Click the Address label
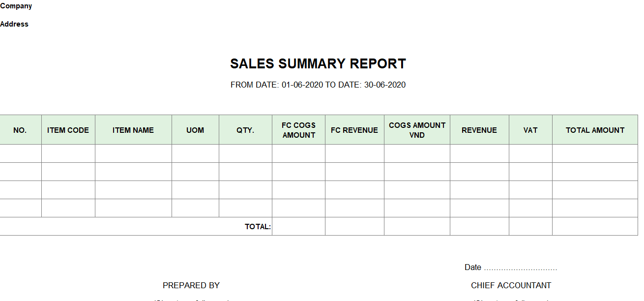644x301 pixels. (14, 24)
